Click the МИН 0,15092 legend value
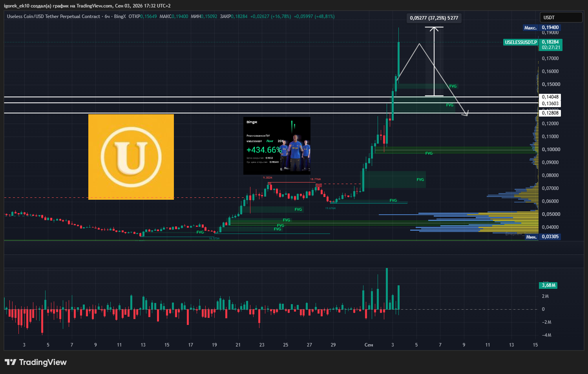Viewport: 588px width, 374px height. pyautogui.click(x=204, y=16)
